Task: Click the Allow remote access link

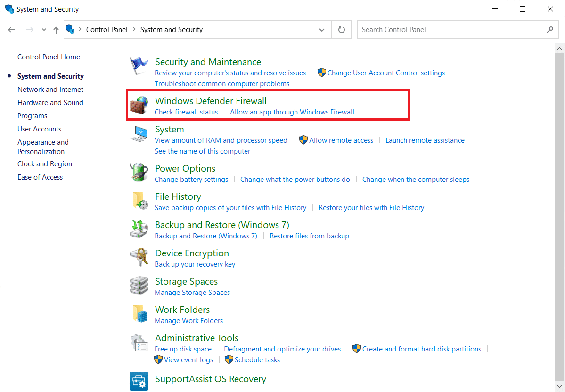Action: pyautogui.click(x=341, y=140)
